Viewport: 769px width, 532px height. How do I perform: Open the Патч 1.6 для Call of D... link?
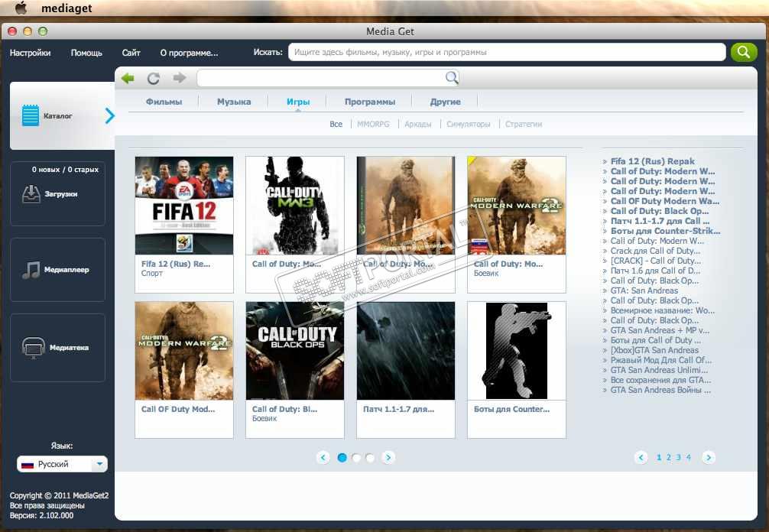pos(655,271)
